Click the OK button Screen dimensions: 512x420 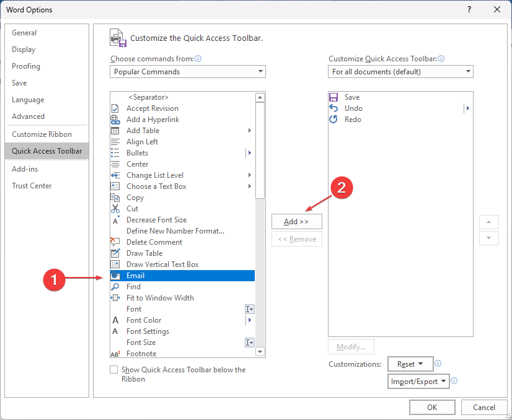point(432,407)
